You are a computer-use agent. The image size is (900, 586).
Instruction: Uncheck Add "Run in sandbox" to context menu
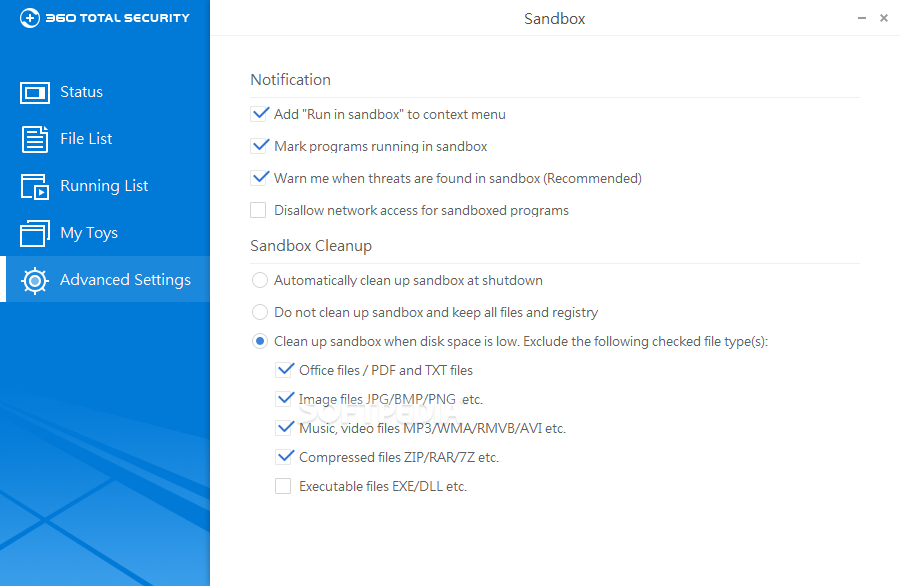click(x=259, y=114)
